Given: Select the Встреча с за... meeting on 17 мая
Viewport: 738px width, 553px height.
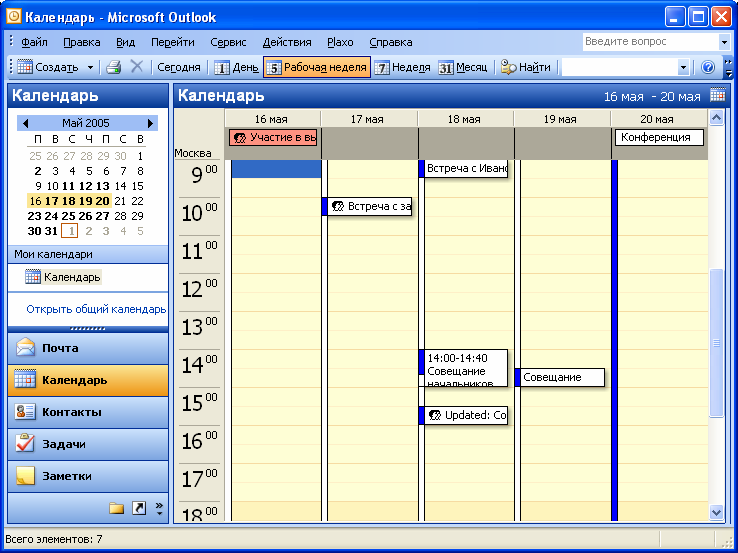Looking at the screenshot, I should [x=367, y=207].
